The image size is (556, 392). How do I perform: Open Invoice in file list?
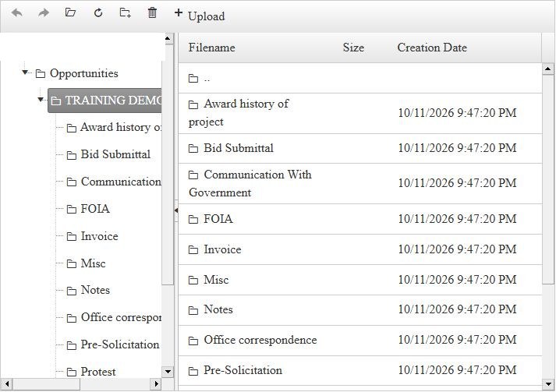(x=360, y=249)
